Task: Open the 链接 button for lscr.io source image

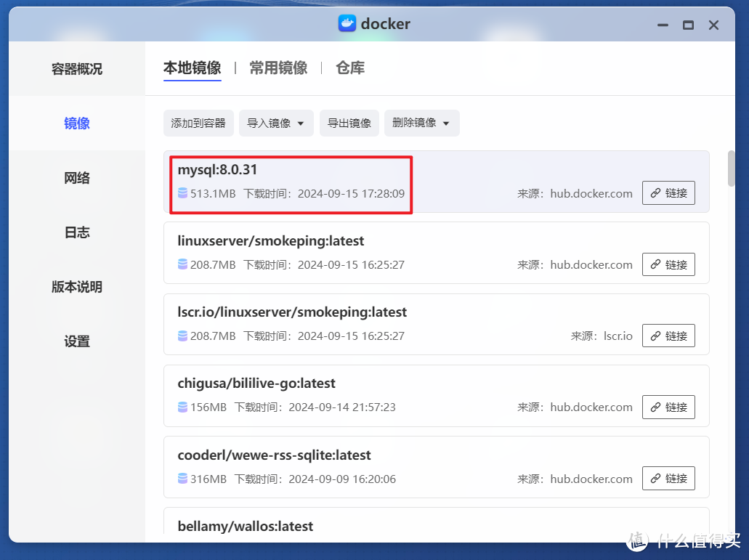Action: point(668,336)
